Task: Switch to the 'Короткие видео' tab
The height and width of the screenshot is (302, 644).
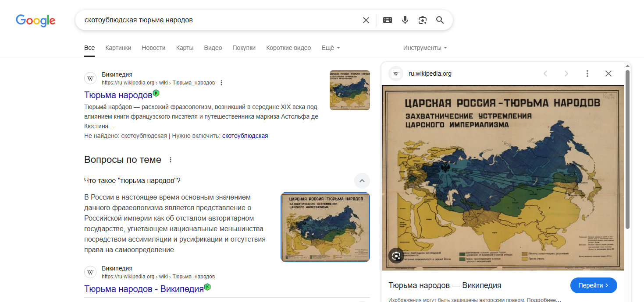Action: click(x=288, y=48)
